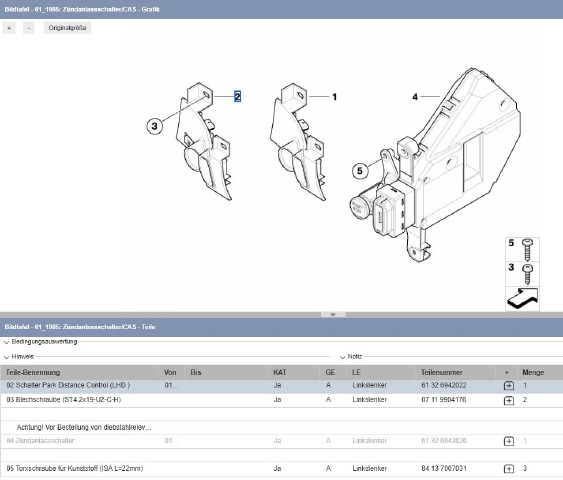Select callout number 1 in diagram
The width and height of the screenshot is (563, 480).
[x=335, y=97]
